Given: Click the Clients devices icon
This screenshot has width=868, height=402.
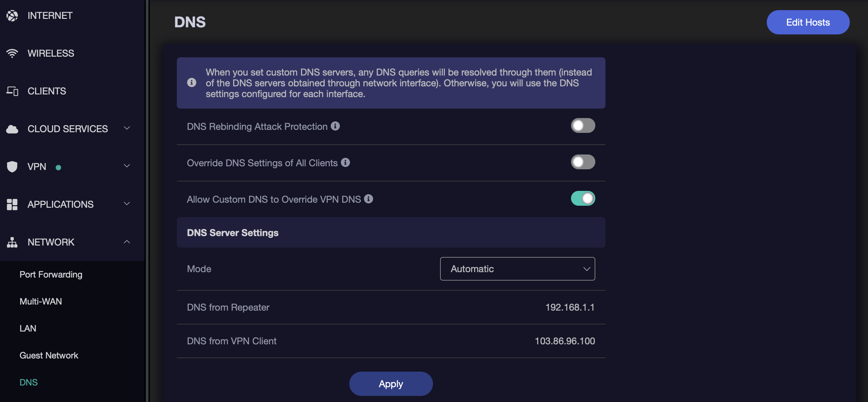Looking at the screenshot, I should click(x=12, y=91).
